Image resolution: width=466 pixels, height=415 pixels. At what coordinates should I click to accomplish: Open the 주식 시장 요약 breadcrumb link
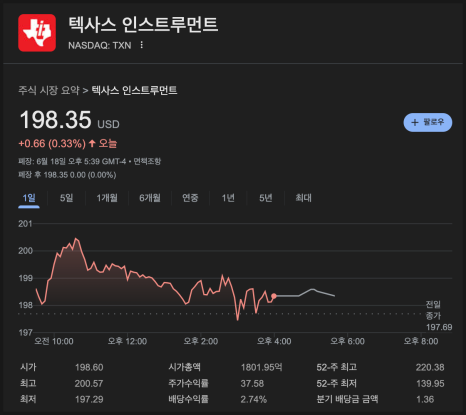pyautogui.click(x=49, y=90)
